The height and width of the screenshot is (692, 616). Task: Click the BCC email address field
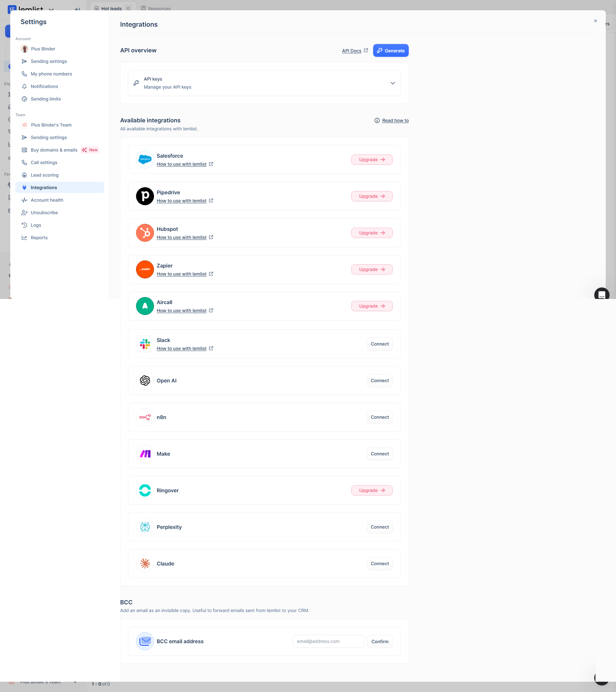click(328, 641)
